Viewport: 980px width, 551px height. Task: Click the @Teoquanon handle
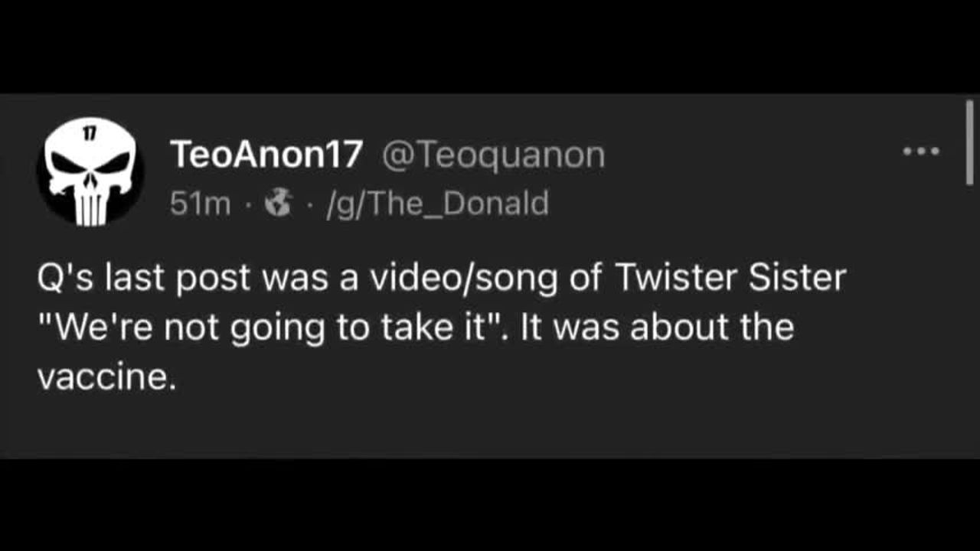(x=493, y=155)
